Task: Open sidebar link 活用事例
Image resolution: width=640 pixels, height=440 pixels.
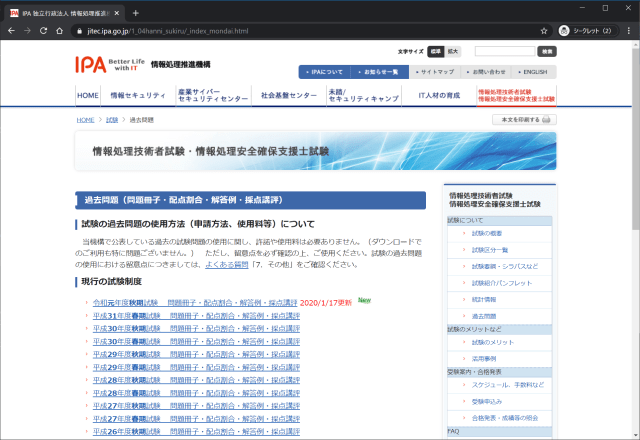Action: [x=484, y=359]
